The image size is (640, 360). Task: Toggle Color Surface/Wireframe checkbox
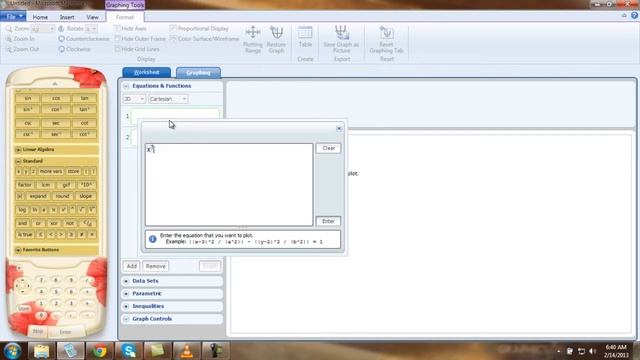point(173,39)
